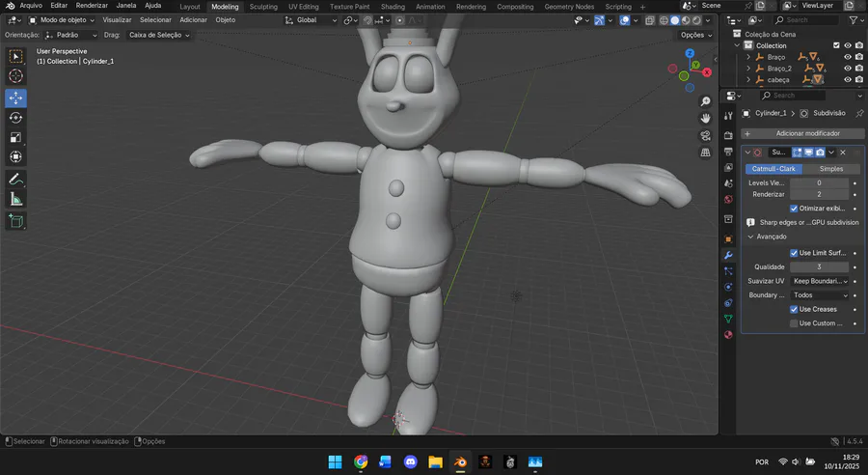Viewport: 868px width, 475px height.
Task: Uncheck Otimizar exibição checkbox
Action: (x=794, y=209)
